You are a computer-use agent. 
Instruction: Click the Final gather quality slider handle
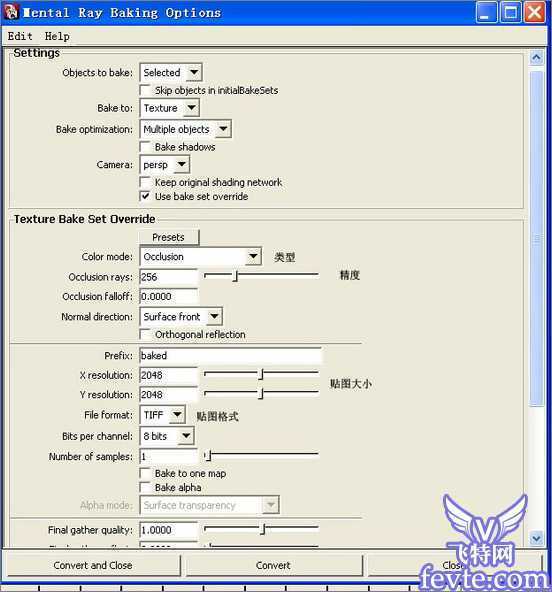[264, 529]
